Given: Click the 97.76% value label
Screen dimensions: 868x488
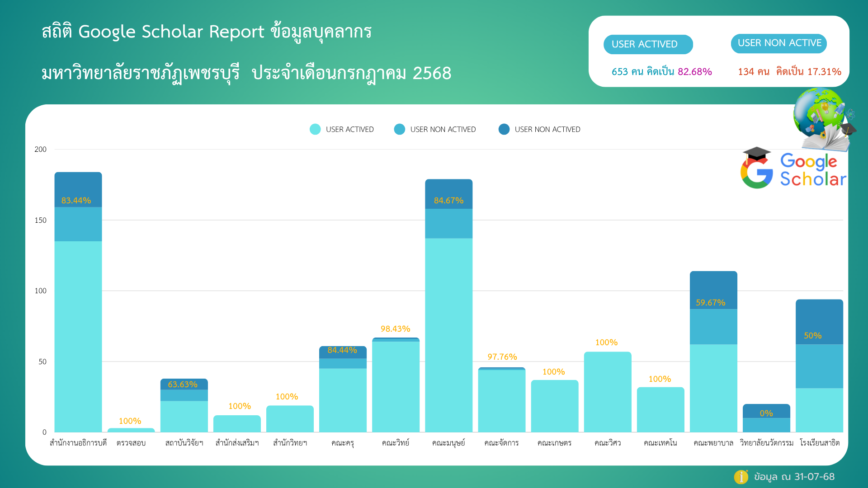Looking at the screenshot, I should [x=502, y=357].
